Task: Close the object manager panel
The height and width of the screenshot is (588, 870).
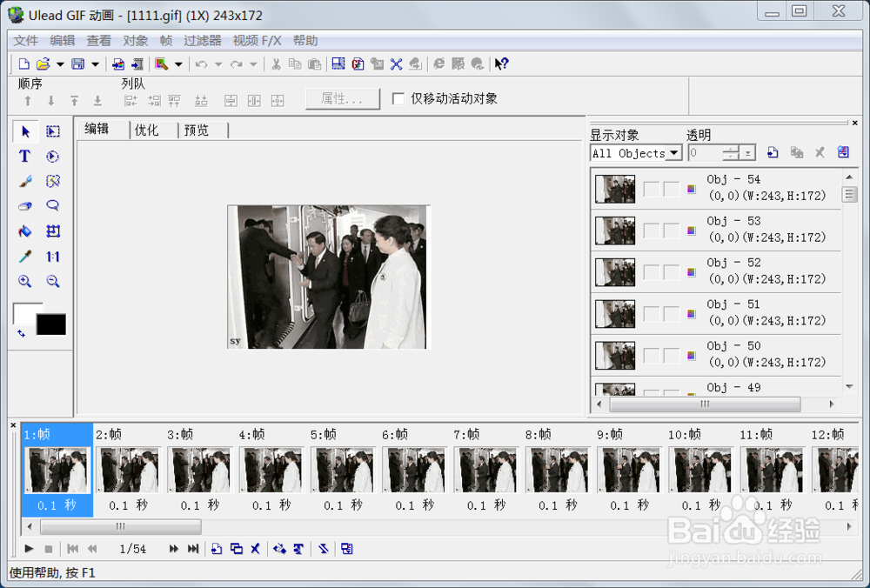Action: tap(854, 123)
